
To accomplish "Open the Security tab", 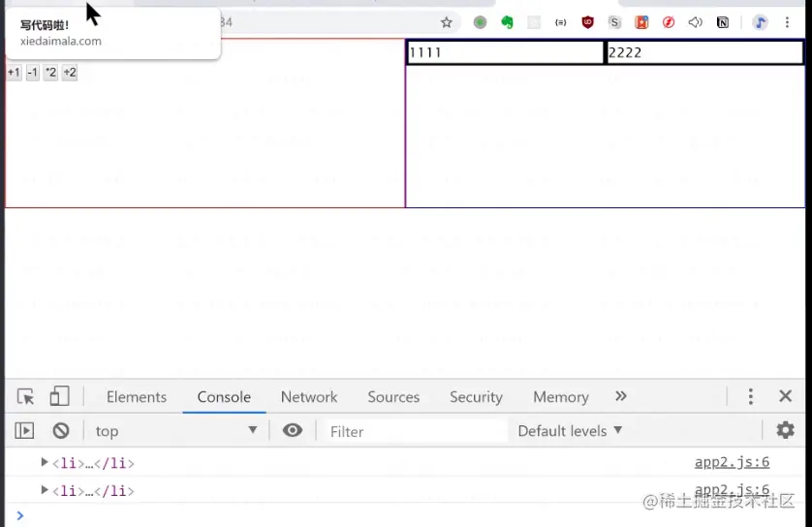I will point(476,397).
